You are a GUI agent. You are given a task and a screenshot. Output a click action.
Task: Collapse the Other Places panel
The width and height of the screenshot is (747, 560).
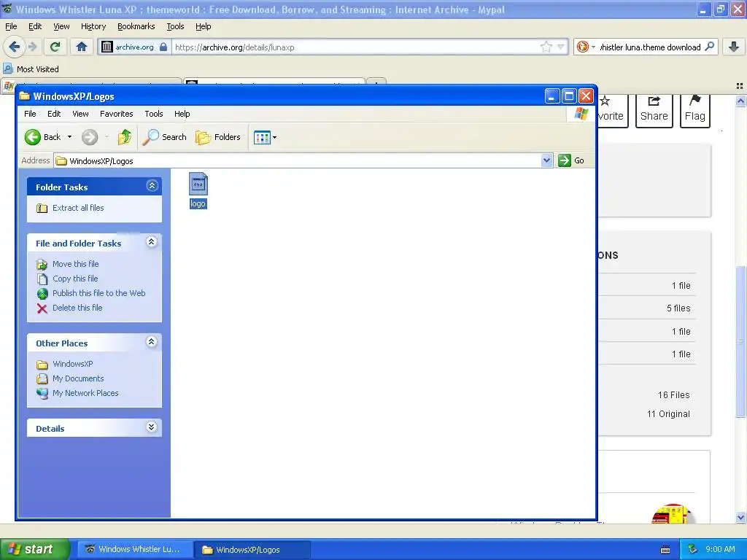152,342
